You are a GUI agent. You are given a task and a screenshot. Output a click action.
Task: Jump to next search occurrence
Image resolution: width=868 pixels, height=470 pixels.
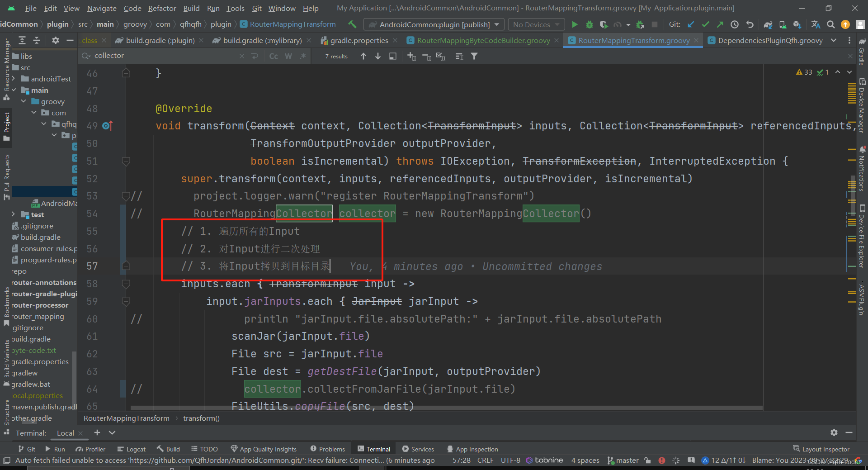click(x=378, y=56)
